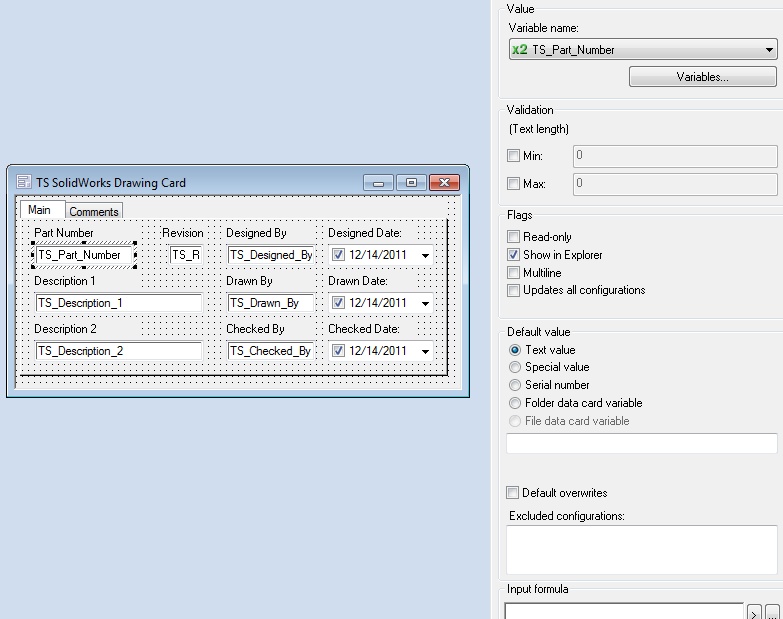
Task: Click the TS SolidWorks Drawing Card title icon
Action: tap(23, 182)
